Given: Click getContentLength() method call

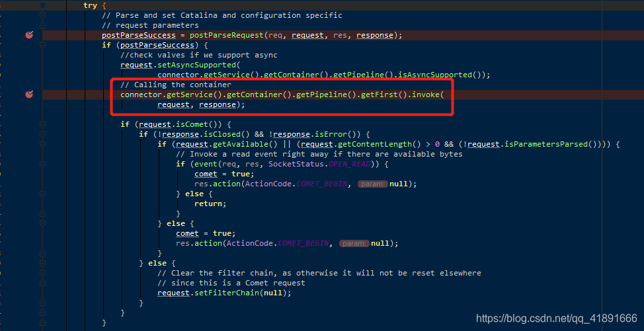Looking at the screenshot, I should coord(380,144).
